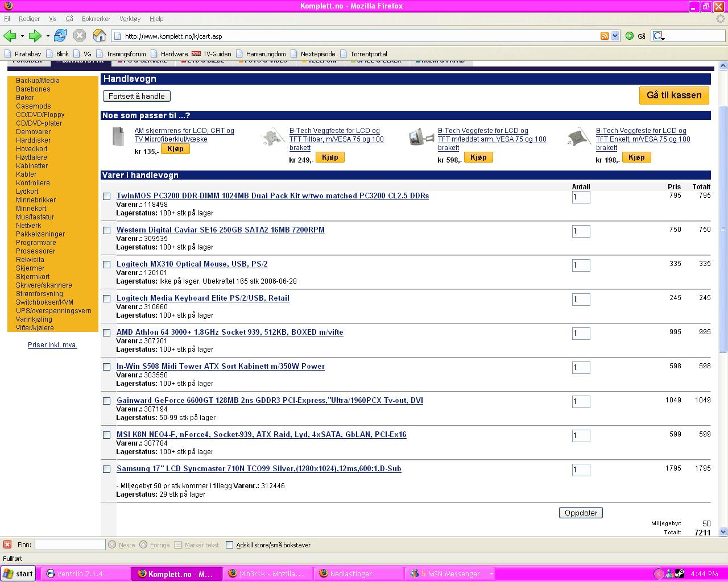Viewport: 728px width, 582px height.
Task: Check the Gainward GeForce 6600GT checkbox
Action: 106,401
